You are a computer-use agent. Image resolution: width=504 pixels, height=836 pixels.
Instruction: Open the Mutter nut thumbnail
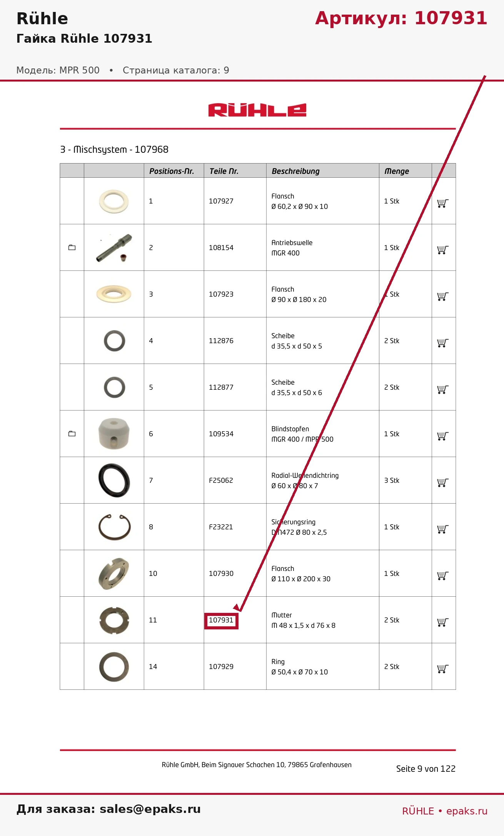114,620
